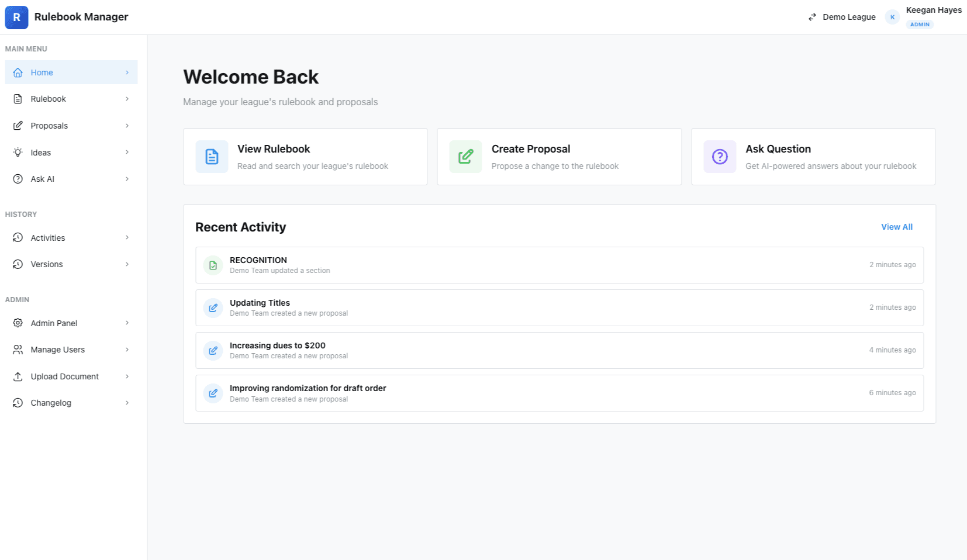Click the ADMIN role badge
The width and height of the screenshot is (967, 560).
(x=920, y=24)
